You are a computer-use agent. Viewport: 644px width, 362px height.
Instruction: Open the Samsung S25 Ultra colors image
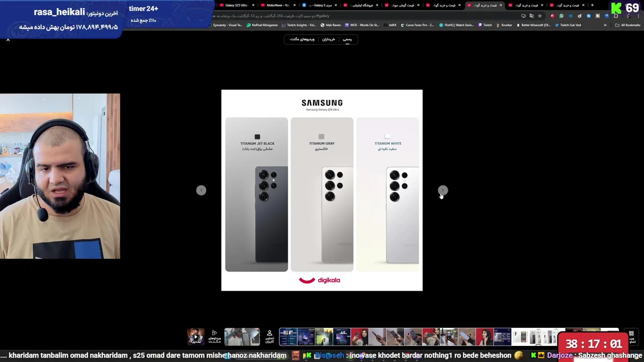coord(322,190)
